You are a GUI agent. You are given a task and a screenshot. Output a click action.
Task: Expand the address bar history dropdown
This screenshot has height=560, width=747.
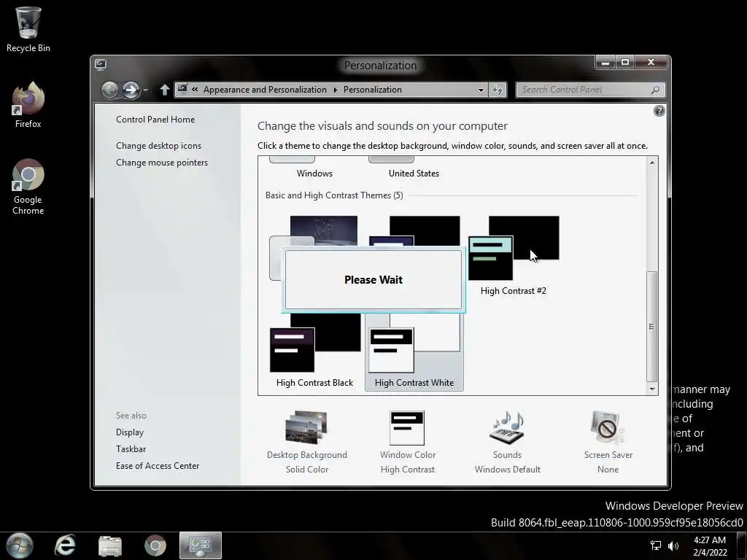coord(481,90)
